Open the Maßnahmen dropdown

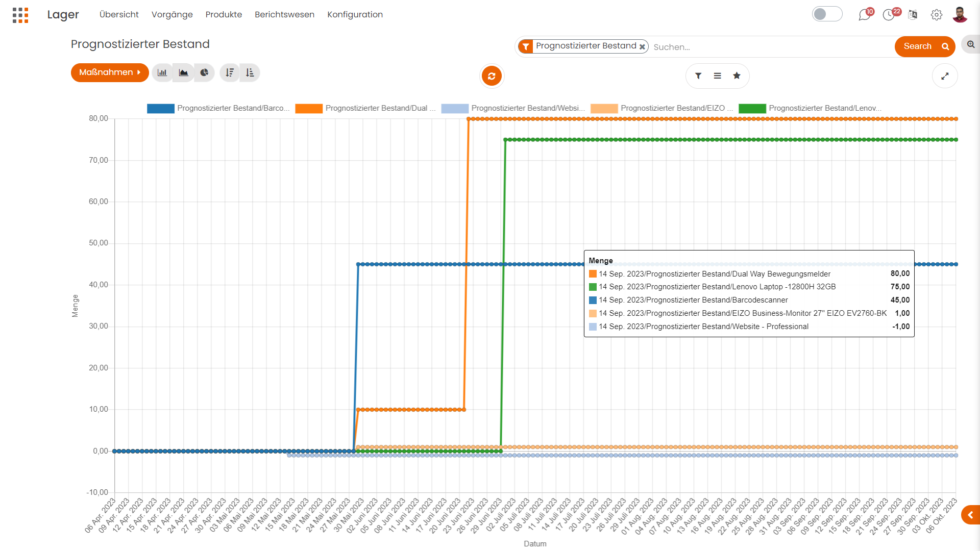coord(110,72)
